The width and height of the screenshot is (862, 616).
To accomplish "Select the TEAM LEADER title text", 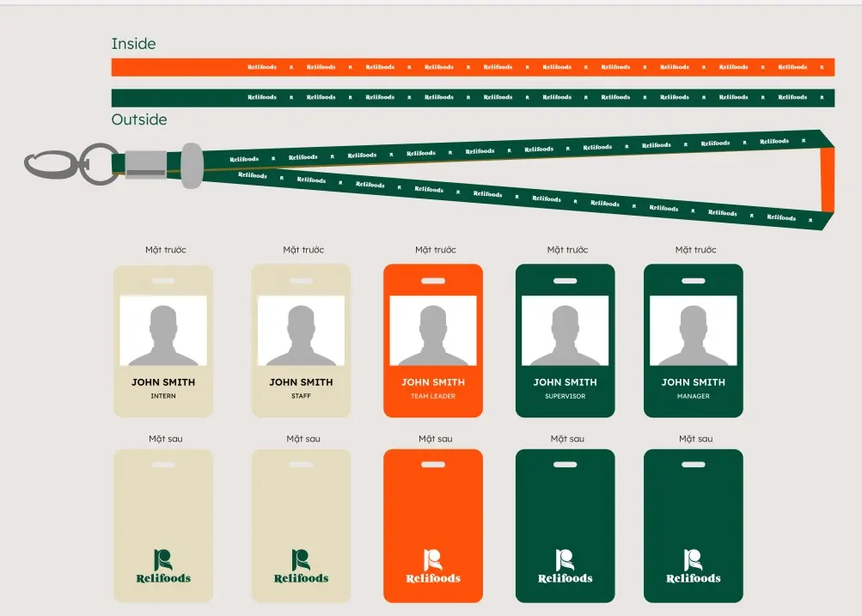I will coord(433,396).
